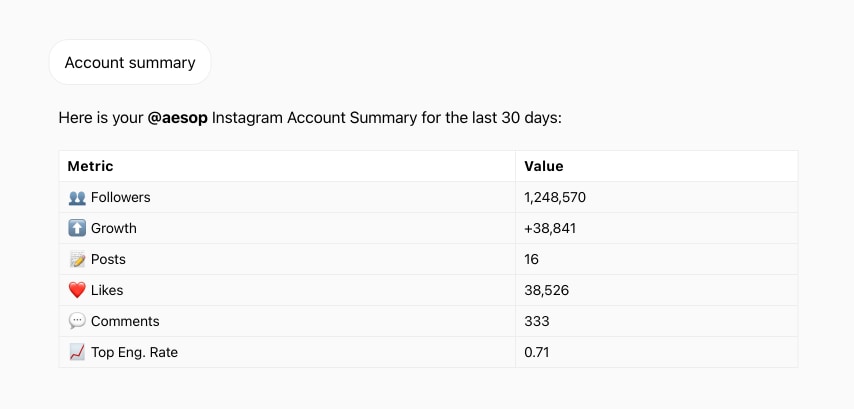Image resolution: width=854 pixels, height=409 pixels.
Task: Click the Metric column header
Action: pos(90,166)
